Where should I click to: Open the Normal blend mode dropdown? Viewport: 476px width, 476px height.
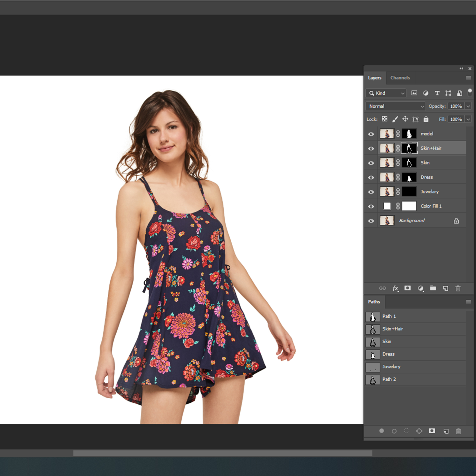(395, 106)
